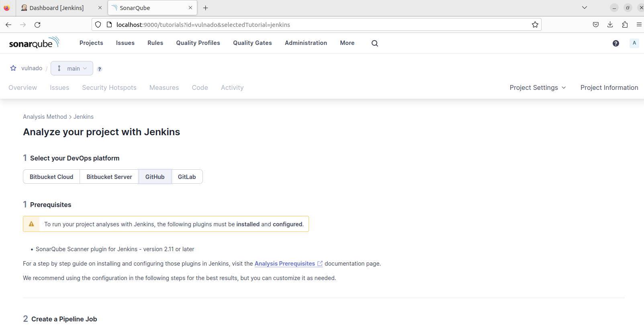
Task: Star the vulnado project as favorite
Action: (x=13, y=68)
